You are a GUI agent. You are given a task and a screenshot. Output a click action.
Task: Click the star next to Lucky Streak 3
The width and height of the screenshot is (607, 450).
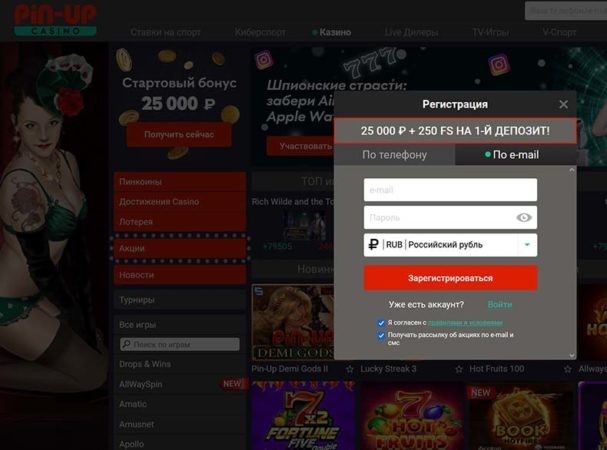pos(459,369)
